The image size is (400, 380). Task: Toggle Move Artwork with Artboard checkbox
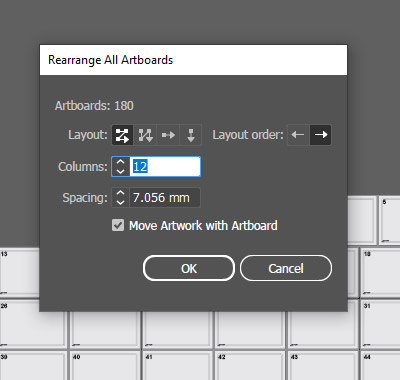[x=118, y=225]
